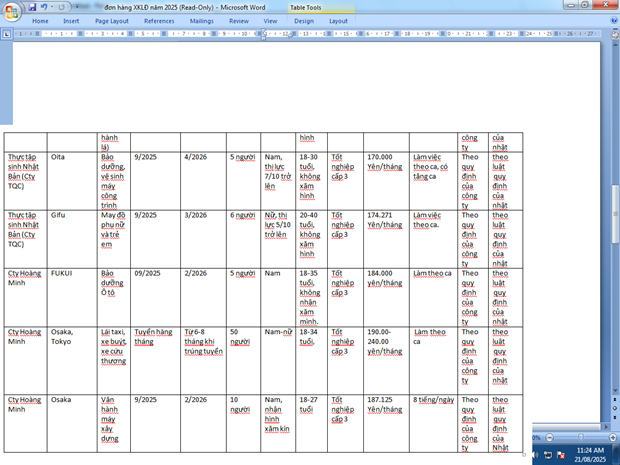Open the Table Tools Design tab

(304, 21)
